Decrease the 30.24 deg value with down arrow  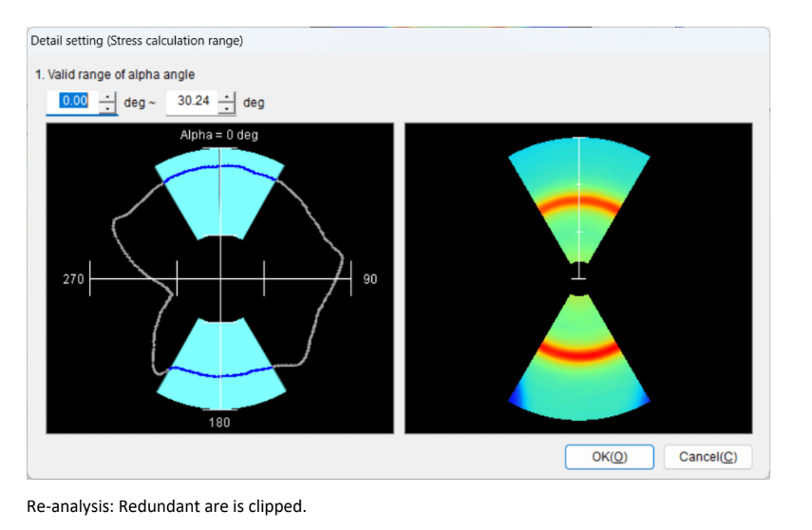[227, 107]
